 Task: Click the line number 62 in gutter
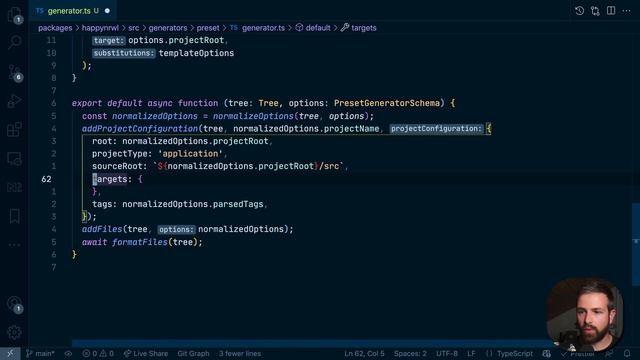(x=46, y=179)
